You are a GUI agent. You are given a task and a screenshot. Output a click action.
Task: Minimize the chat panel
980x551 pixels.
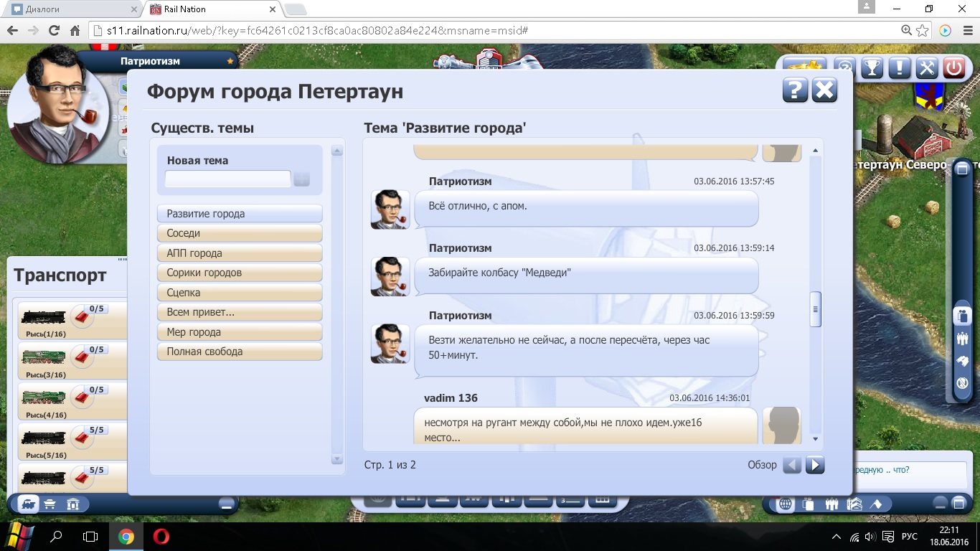tap(941, 504)
